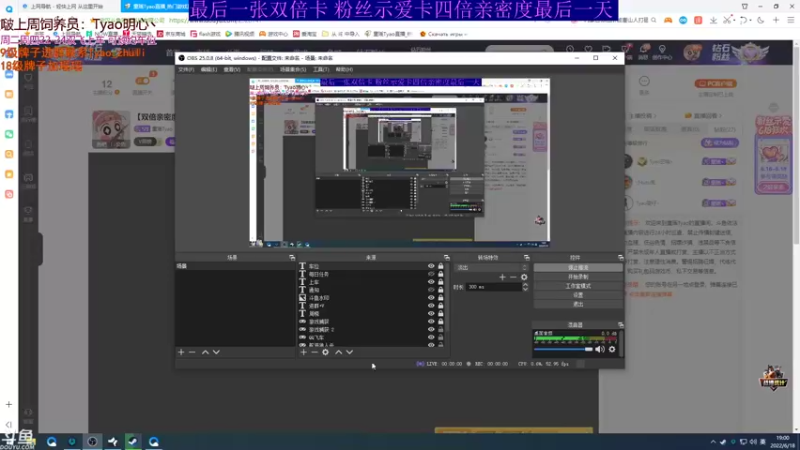Click the desktop audio volume slider
800x450 pixels.
563,349
